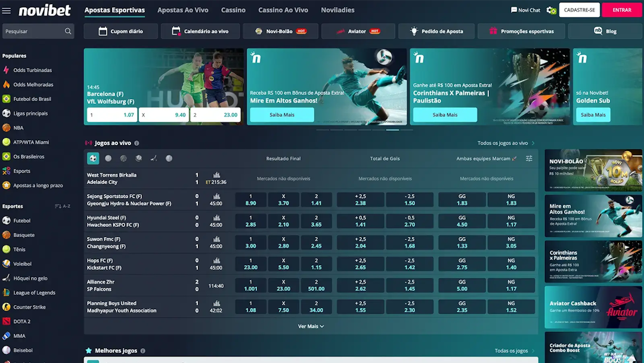Click the ATP/WTA Miami tennis ball icon

[6, 142]
